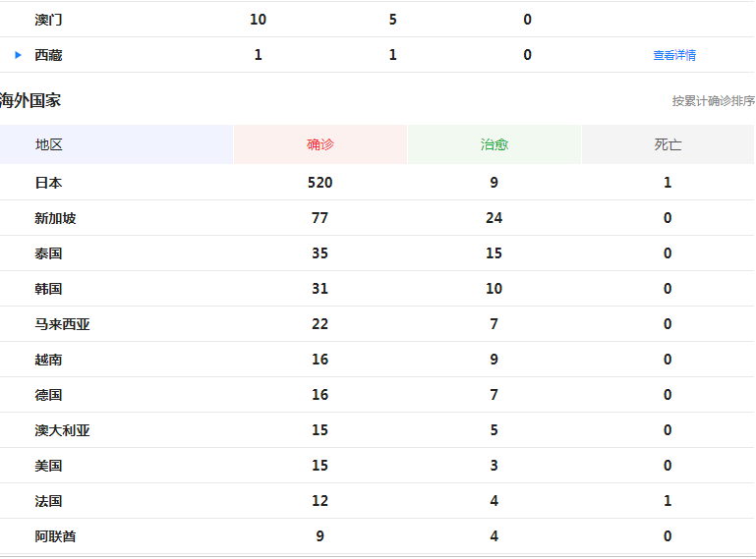The height and width of the screenshot is (559, 756).
Task: Select the 韩国 country row
Action: click(x=49, y=289)
